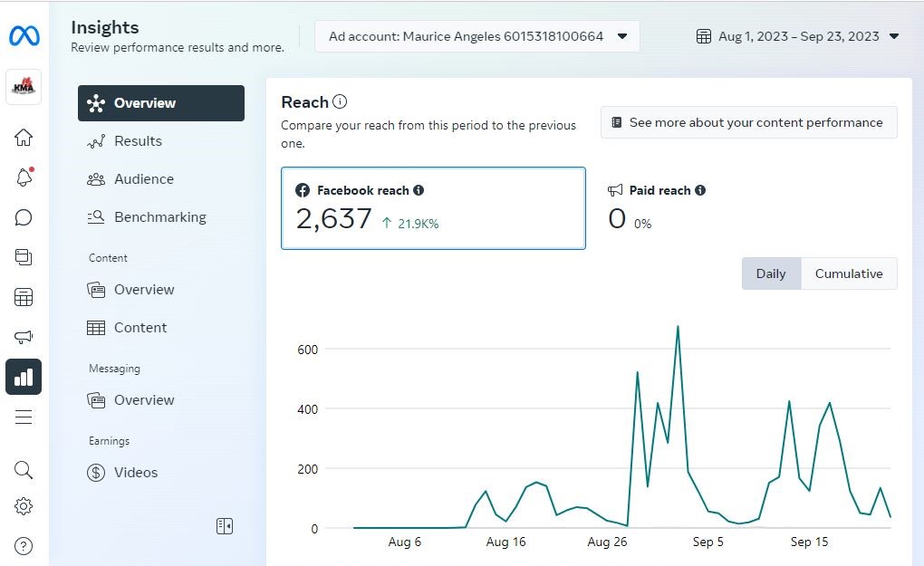The height and width of the screenshot is (566, 924).
Task: Open Benchmarking in side menu
Action: coord(159,217)
